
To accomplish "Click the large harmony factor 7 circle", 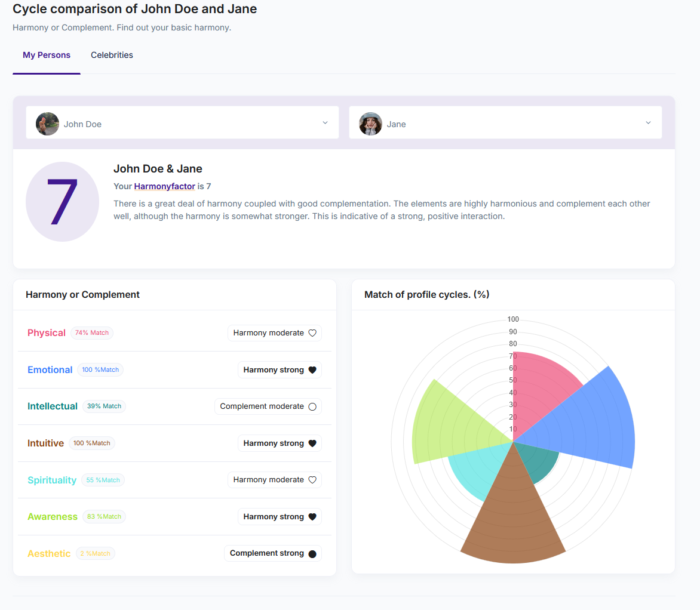I will (x=62, y=202).
